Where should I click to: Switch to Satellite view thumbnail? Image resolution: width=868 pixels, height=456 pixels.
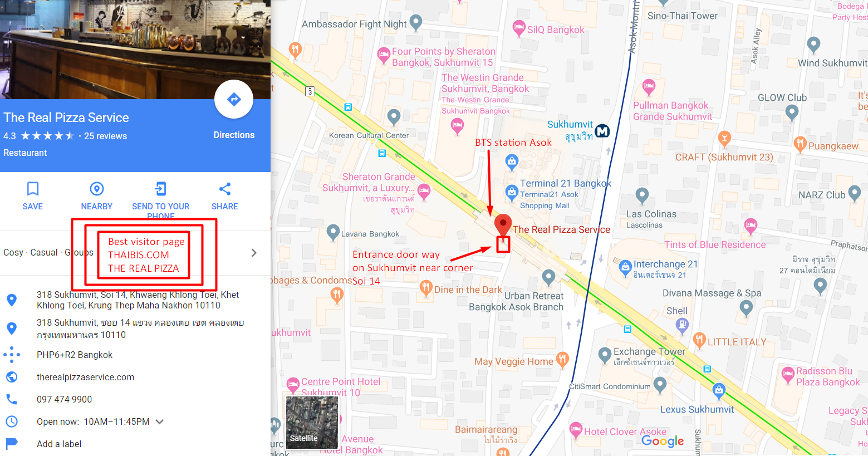point(312,422)
